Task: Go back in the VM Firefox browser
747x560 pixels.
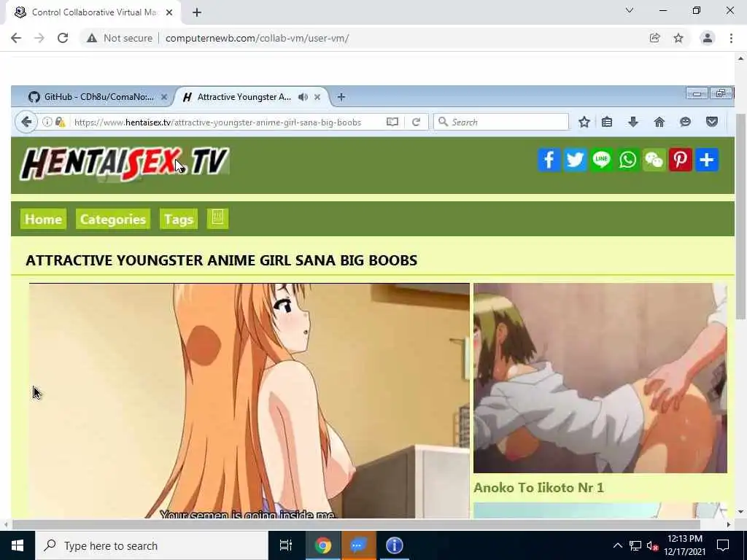Action: tap(27, 122)
